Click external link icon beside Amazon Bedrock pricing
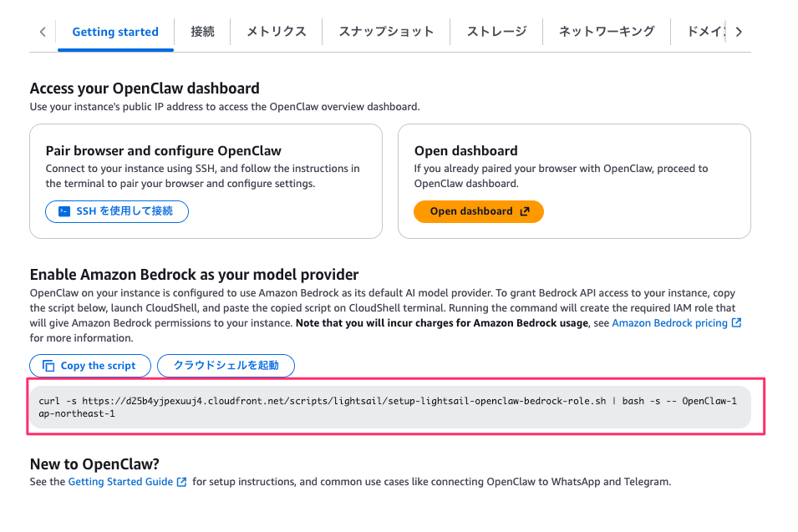 (737, 322)
